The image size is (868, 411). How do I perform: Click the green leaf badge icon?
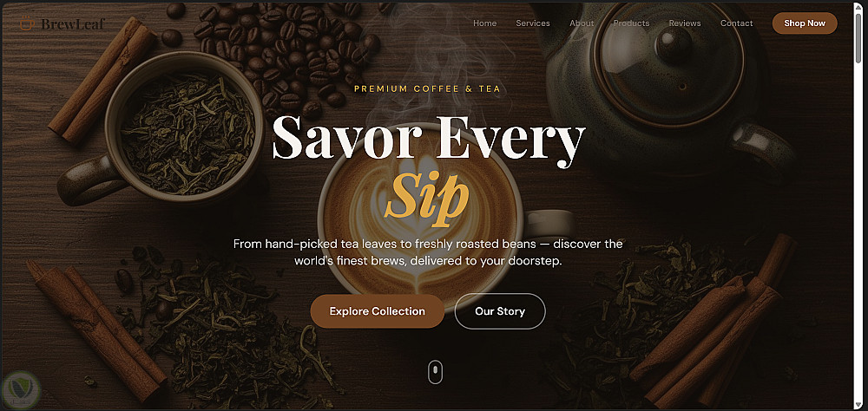click(21, 388)
